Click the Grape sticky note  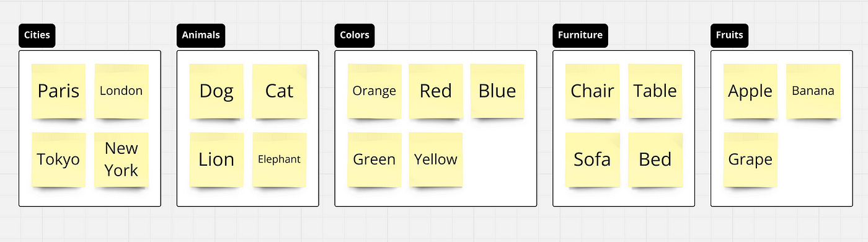coord(750,159)
